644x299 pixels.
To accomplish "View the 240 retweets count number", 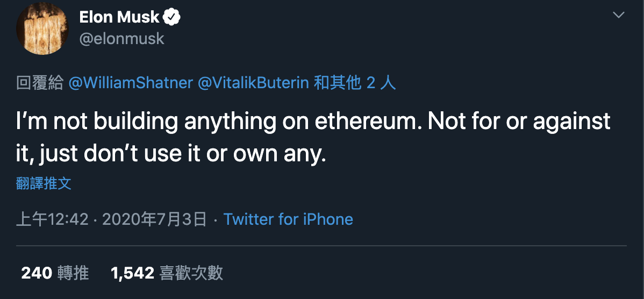I will [x=36, y=273].
